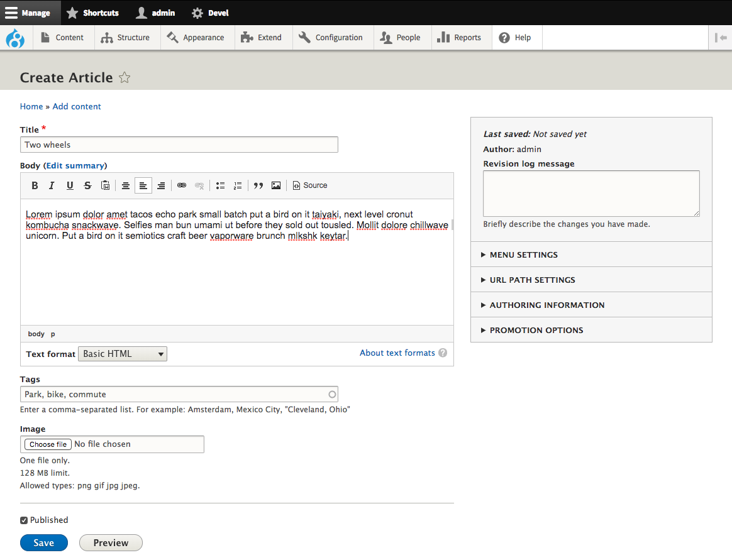
Task: Follow the Home breadcrumb link
Action: (x=31, y=106)
